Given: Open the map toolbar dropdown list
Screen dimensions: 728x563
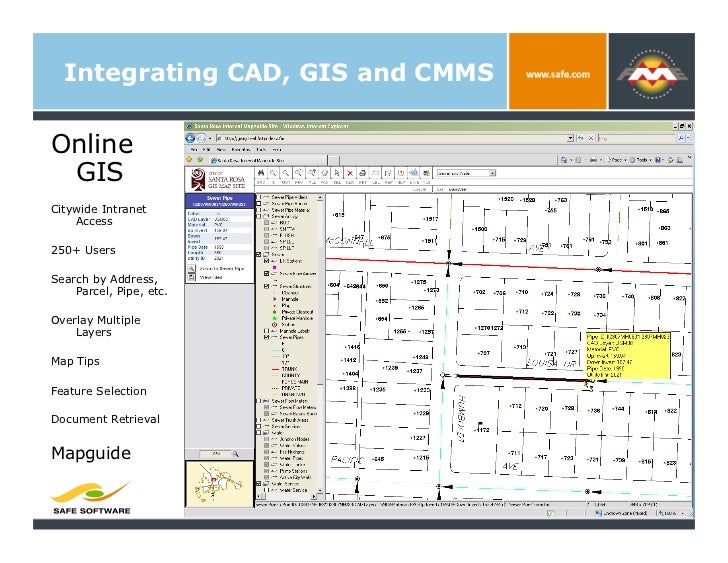Looking at the screenshot, I should 493,173.
